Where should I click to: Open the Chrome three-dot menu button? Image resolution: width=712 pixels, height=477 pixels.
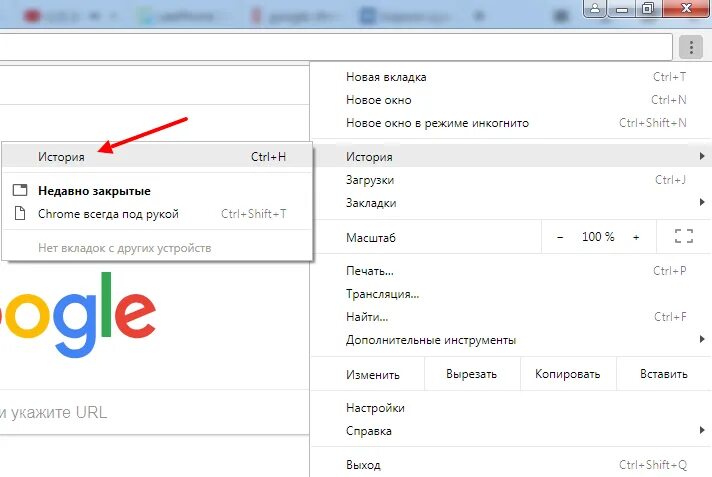click(691, 47)
